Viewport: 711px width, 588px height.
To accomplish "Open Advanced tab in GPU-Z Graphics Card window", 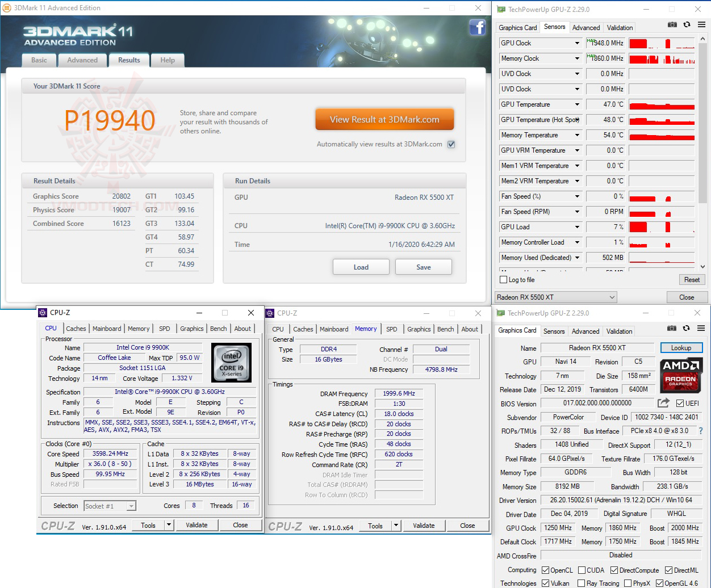I will 585,331.
